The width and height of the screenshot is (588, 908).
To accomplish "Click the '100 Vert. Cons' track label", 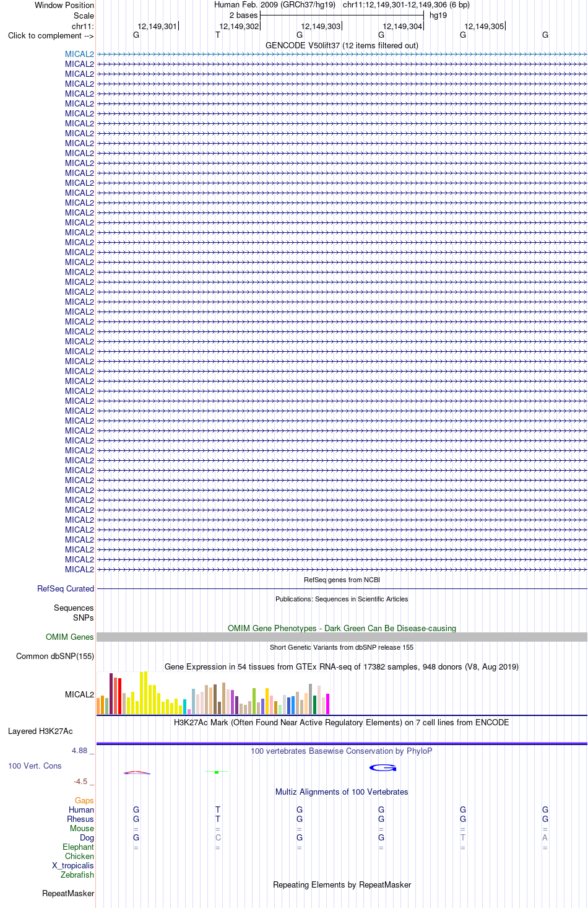I will (35, 766).
